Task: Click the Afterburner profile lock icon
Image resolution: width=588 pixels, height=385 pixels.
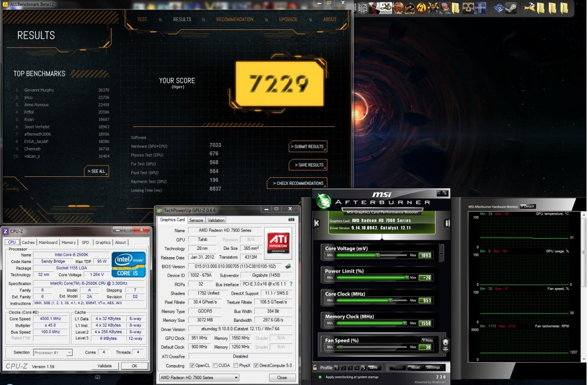Action: click(315, 367)
